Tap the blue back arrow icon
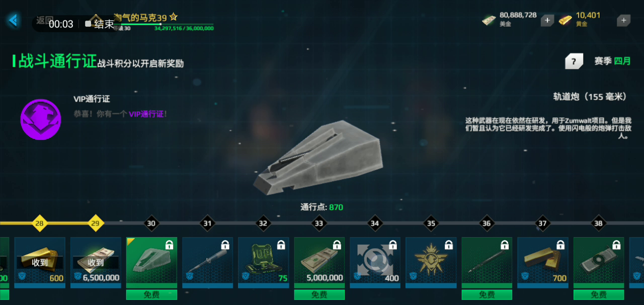Screen dimensions: 644x305 pyautogui.click(x=14, y=20)
